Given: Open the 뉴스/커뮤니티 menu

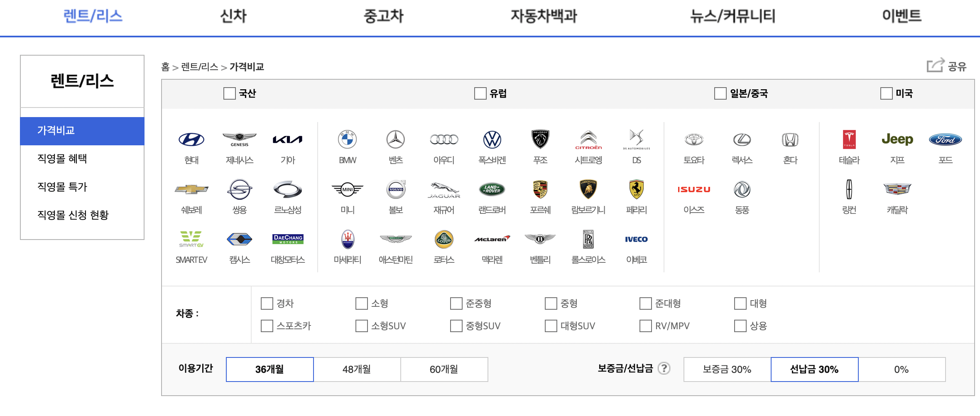Looking at the screenshot, I should [733, 16].
